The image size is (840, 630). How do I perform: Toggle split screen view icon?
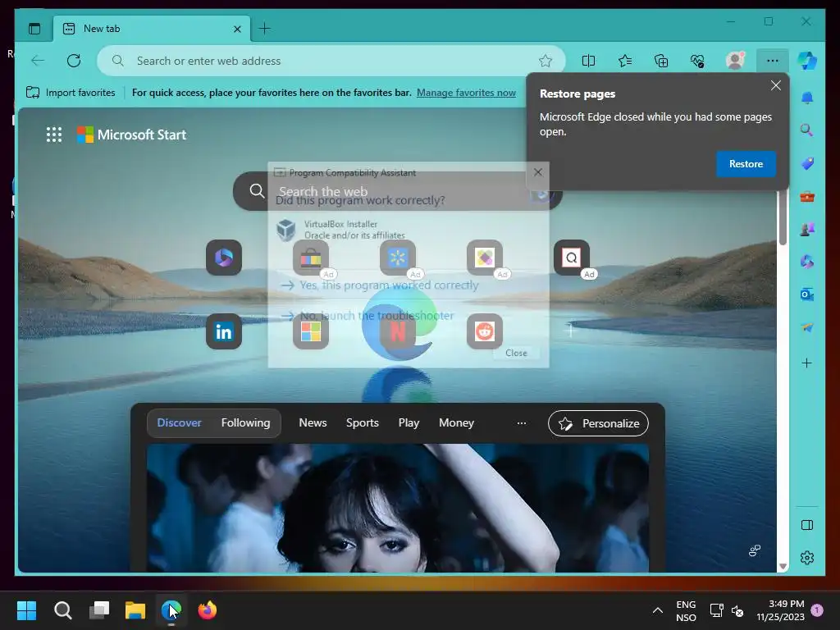[x=588, y=61]
